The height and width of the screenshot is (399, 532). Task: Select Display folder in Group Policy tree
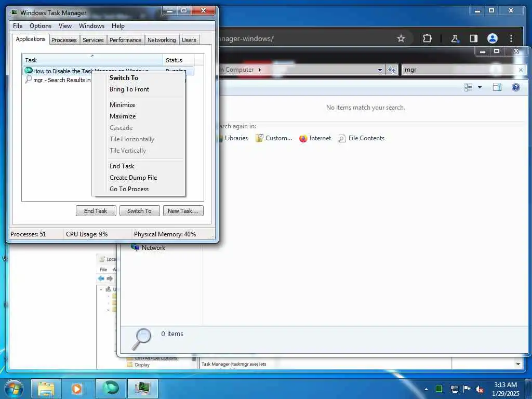tap(138, 365)
